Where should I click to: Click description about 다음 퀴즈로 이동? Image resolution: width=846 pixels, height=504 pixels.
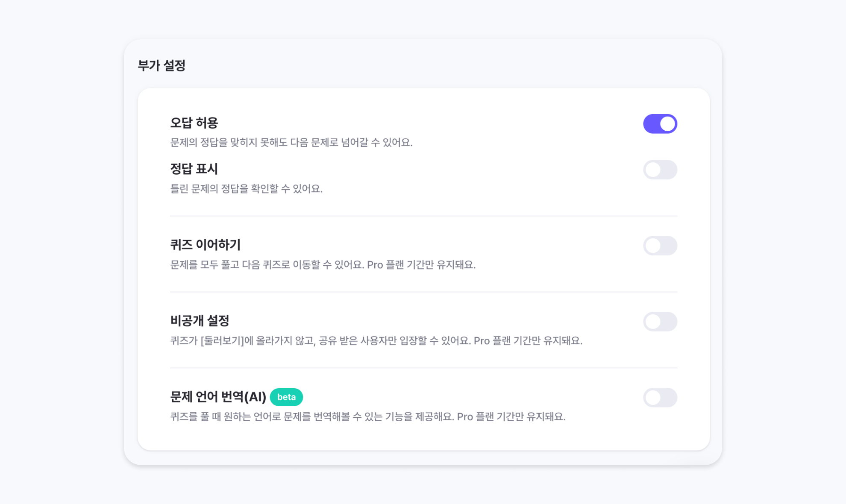point(323,265)
